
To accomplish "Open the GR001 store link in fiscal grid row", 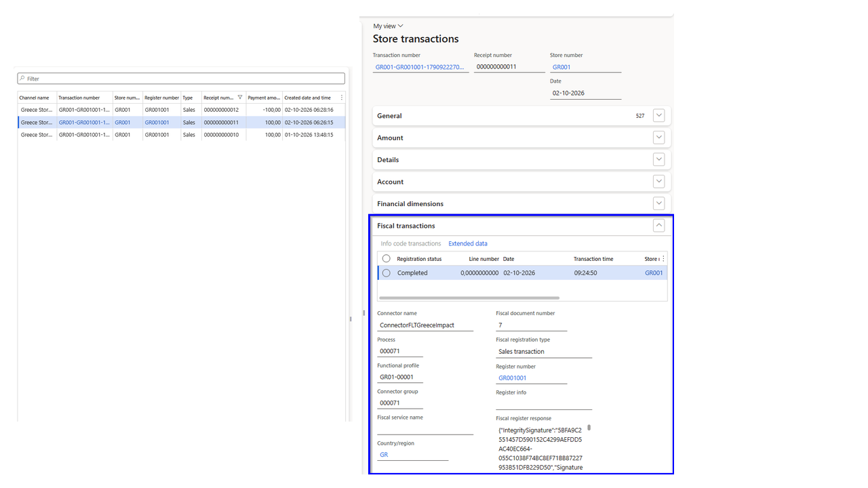I will [654, 273].
